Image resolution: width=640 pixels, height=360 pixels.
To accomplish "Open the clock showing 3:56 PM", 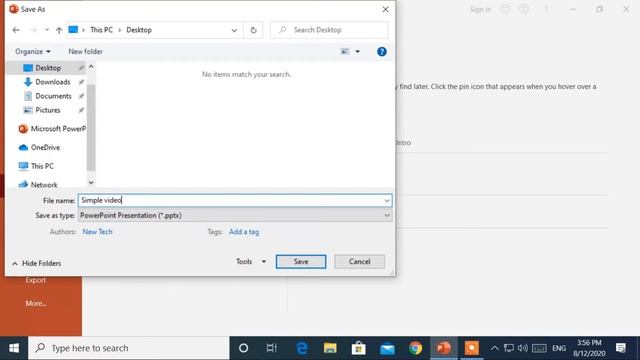I will [x=589, y=348].
